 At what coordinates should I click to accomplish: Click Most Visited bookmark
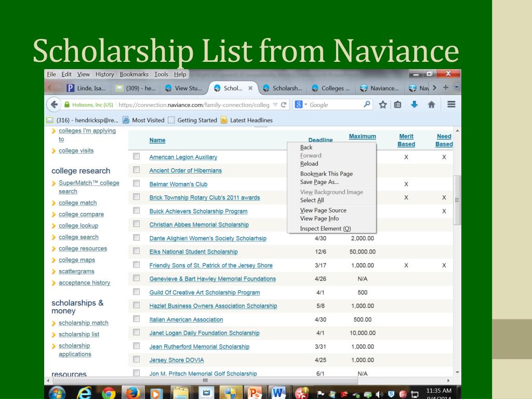coord(143,120)
